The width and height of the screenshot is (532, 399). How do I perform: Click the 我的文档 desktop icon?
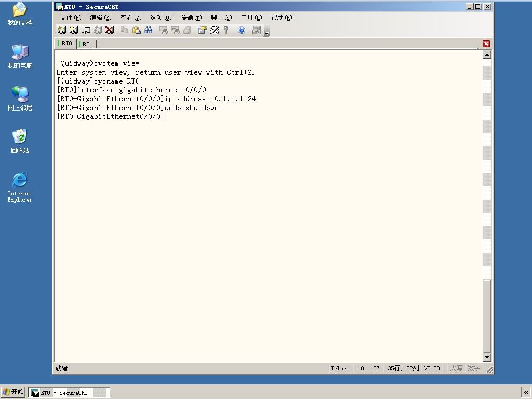click(x=20, y=14)
